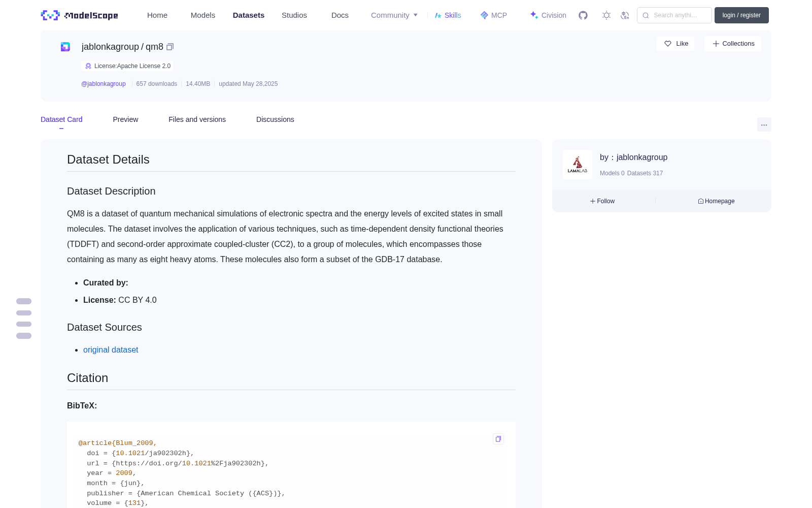Click first outline marker in side navigator

tap(24, 301)
